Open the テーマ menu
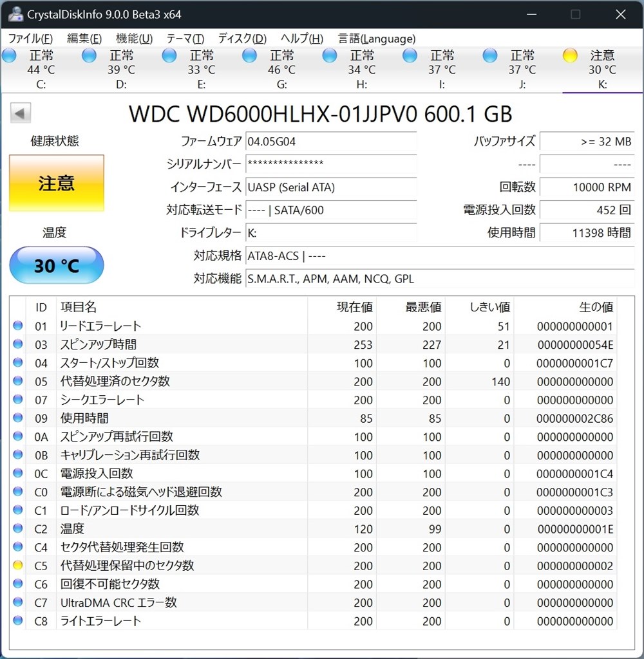Viewport: 644px width, 659px height. pos(185,39)
